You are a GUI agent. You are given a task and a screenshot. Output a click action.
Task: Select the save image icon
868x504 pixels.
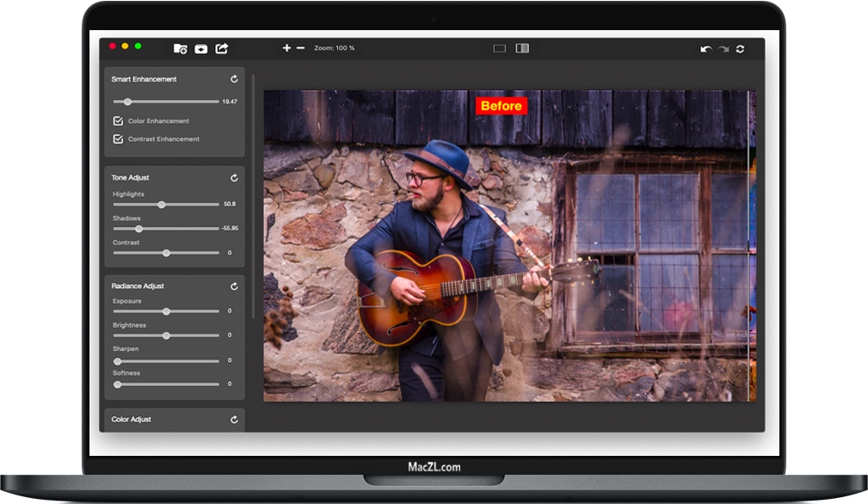tap(201, 48)
